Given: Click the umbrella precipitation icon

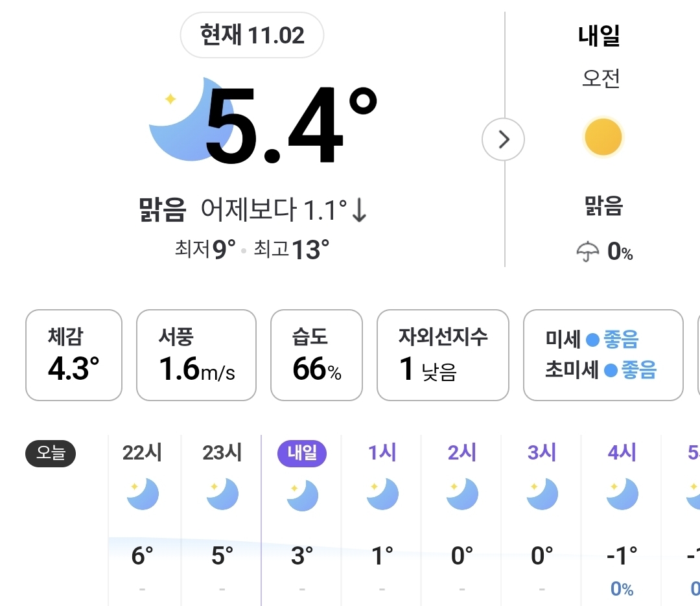Looking at the screenshot, I should tap(588, 251).
